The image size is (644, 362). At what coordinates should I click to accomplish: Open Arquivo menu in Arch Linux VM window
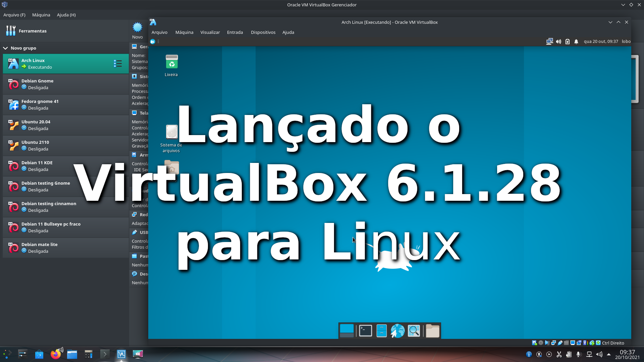pos(159,32)
